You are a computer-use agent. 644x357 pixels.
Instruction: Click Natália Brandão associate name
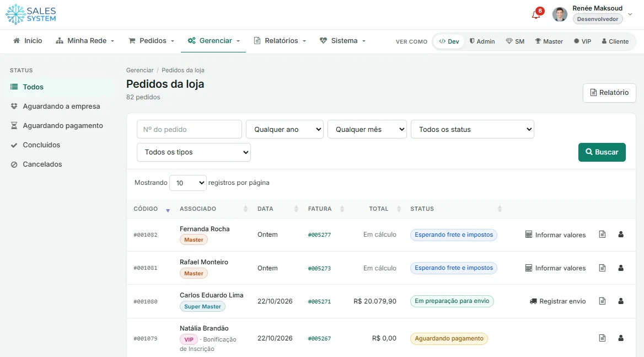(203, 328)
